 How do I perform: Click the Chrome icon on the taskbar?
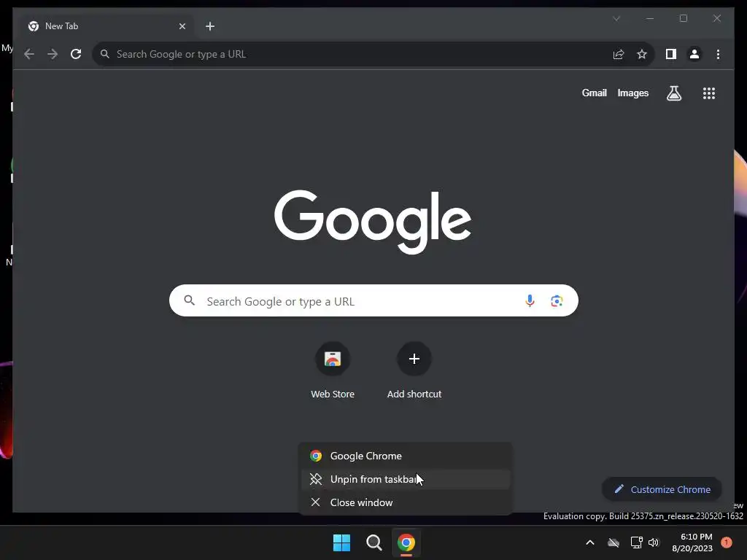[x=406, y=542]
